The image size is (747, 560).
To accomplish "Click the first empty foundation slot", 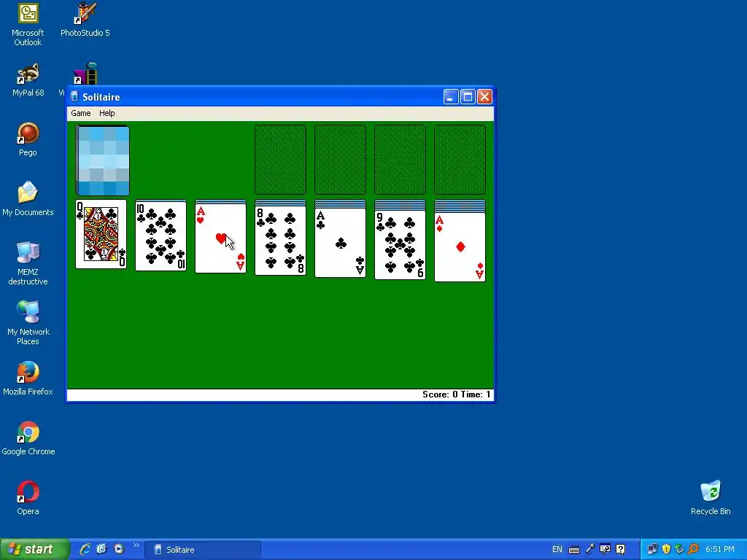I will pos(281,160).
